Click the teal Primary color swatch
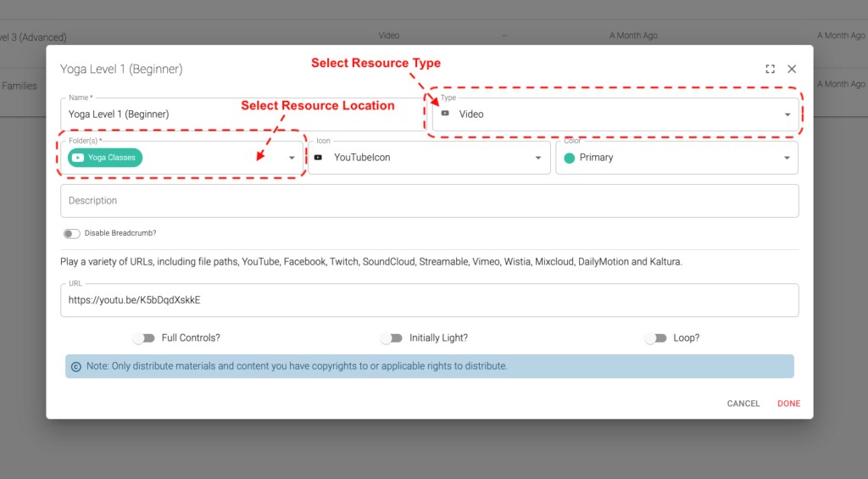Image resolution: width=868 pixels, height=479 pixels. [570, 158]
